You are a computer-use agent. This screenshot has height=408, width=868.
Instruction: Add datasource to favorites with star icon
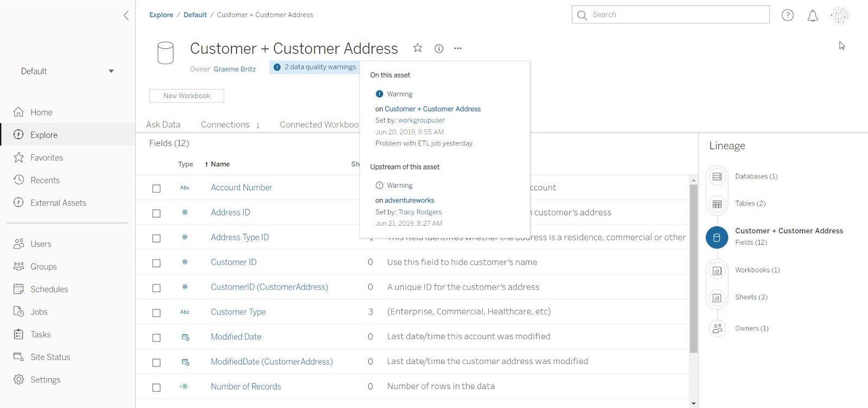point(417,48)
